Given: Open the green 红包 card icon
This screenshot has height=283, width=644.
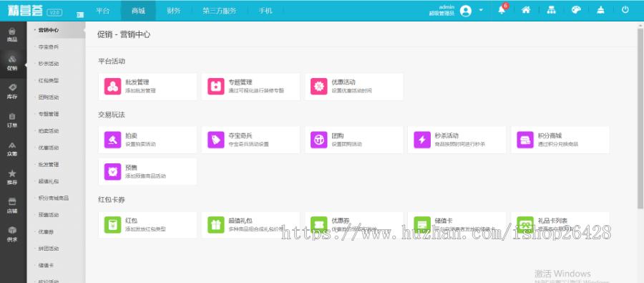Looking at the screenshot, I should (112, 225).
